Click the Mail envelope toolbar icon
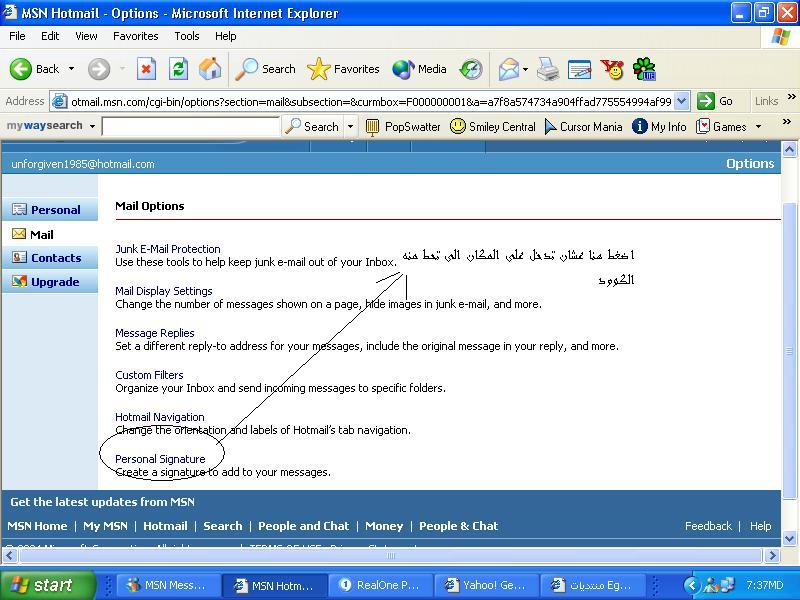 click(x=509, y=69)
